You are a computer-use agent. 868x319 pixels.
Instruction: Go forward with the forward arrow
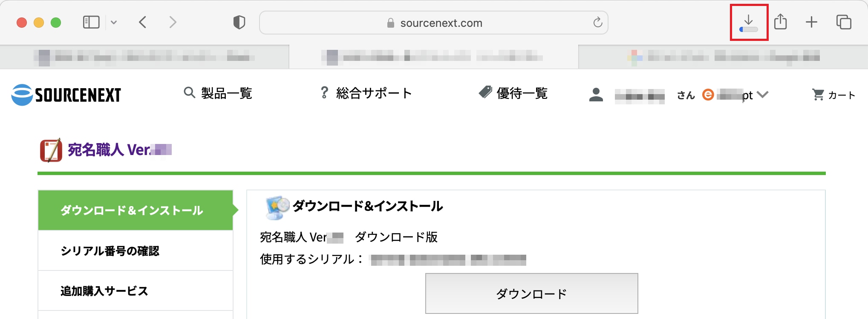[x=173, y=22]
